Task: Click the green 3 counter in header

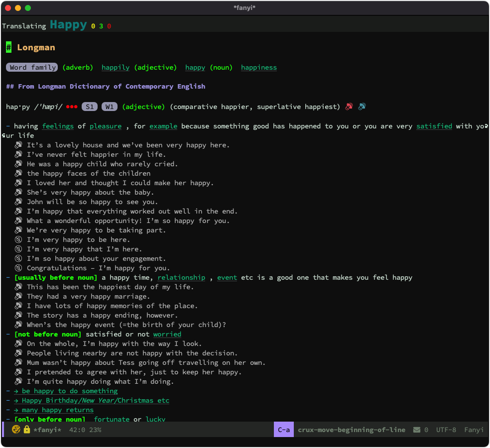Action: tap(101, 26)
